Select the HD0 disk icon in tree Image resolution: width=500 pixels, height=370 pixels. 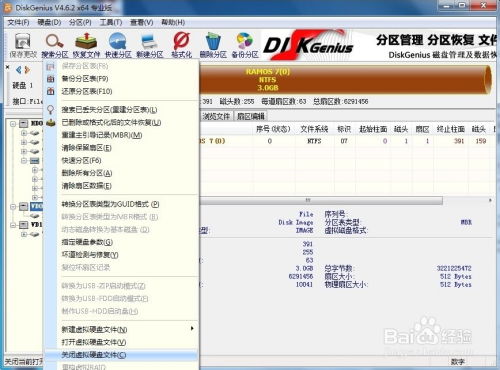point(23,124)
